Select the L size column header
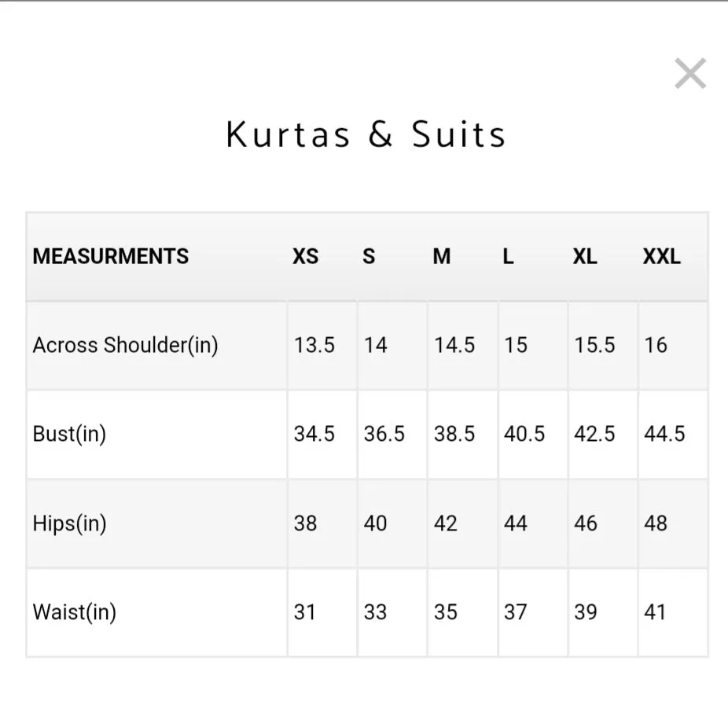 (509, 256)
